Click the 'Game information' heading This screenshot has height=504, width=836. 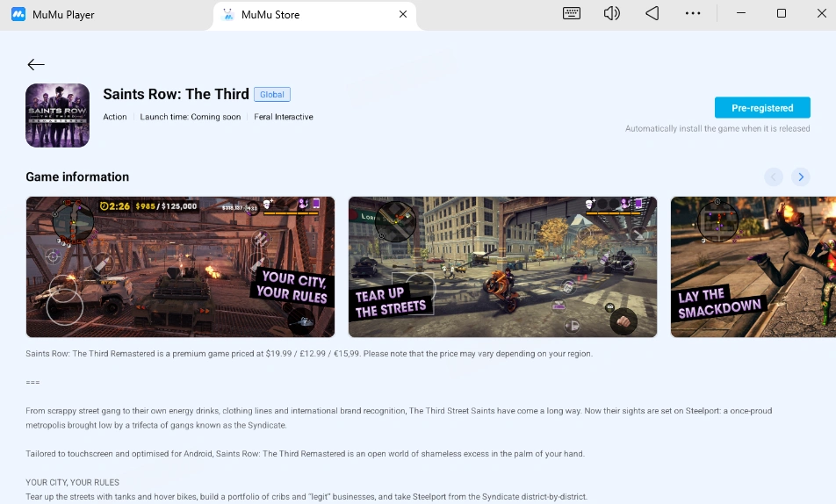[77, 177]
